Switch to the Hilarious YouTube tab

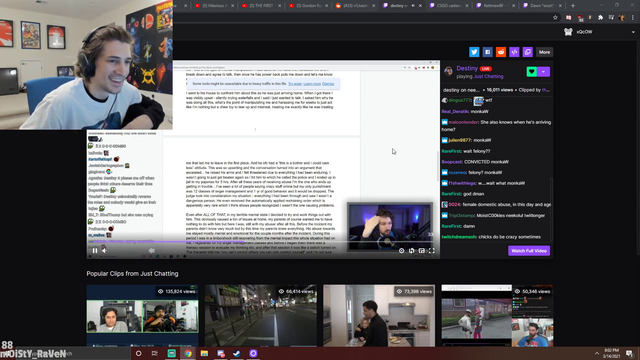tap(215, 6)
